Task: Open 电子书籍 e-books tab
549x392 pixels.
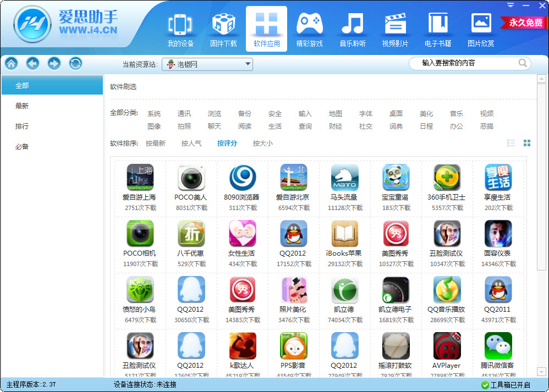Action: coord(438,30)
